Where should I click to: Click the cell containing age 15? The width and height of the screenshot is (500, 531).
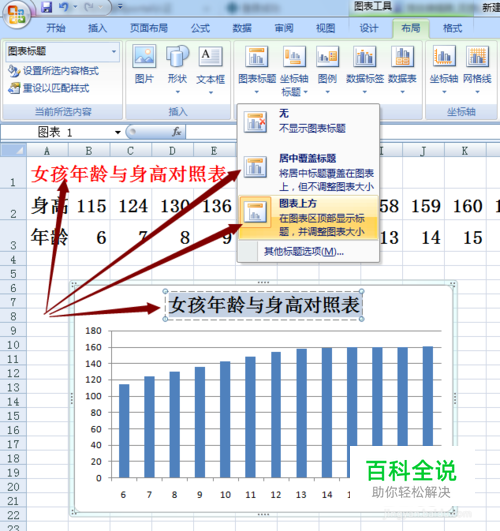point(465,236)
